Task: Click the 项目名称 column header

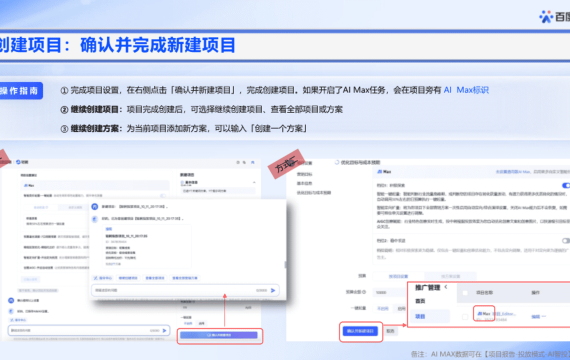Action: point(485,293)
